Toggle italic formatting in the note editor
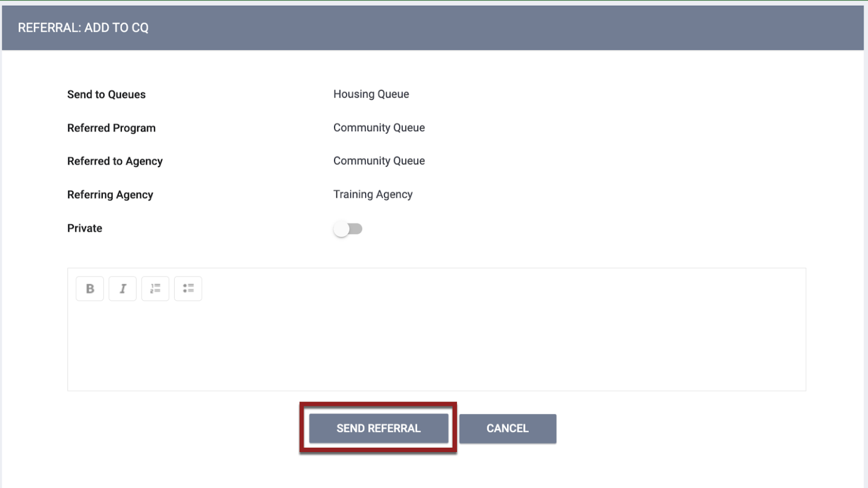The image size is (868, 488). 122,289
